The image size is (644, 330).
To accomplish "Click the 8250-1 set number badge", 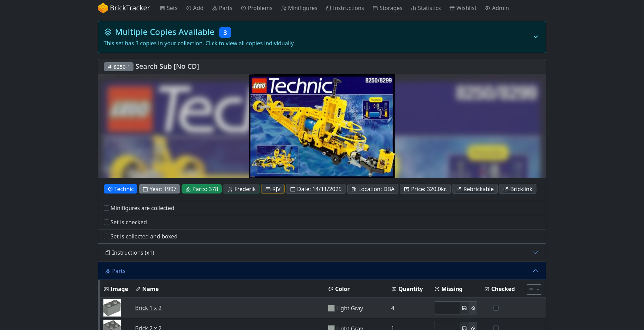I will pyautogui.click(x=118, y=67).
